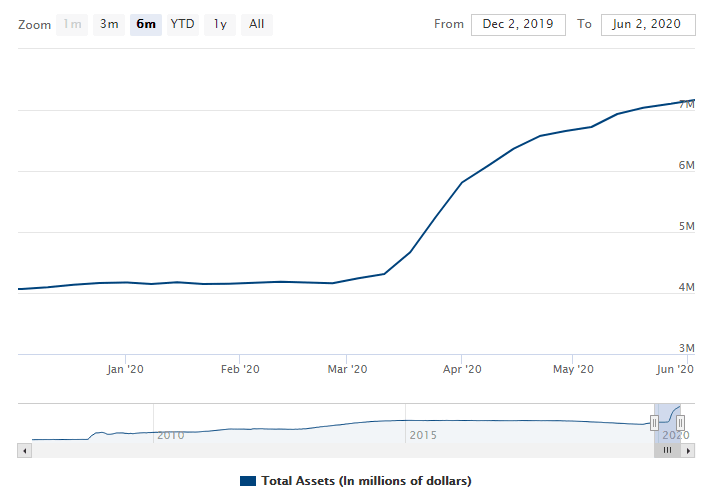
Task: Set zoom to 3m
Action: (x=109, y=24)
